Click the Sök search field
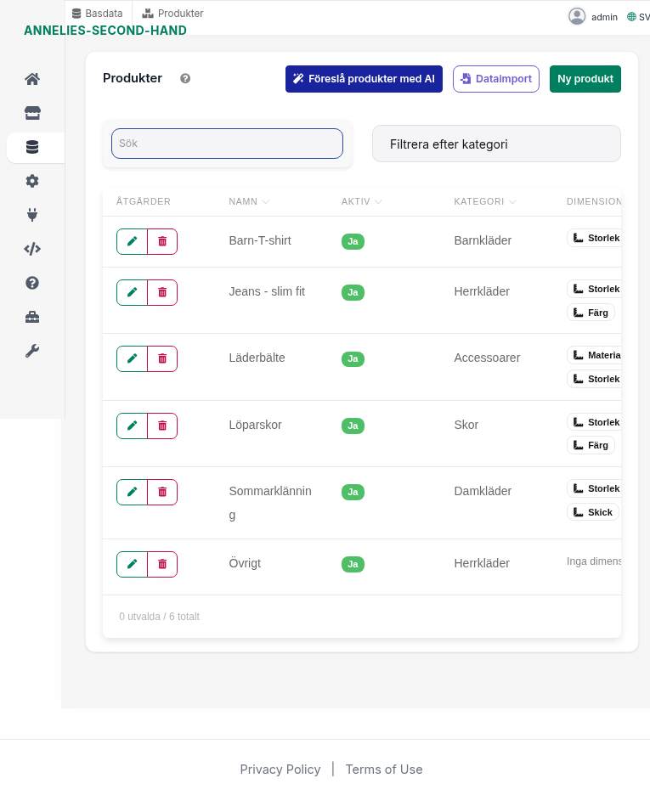650x812 pixels. click(x=227, y=144)
